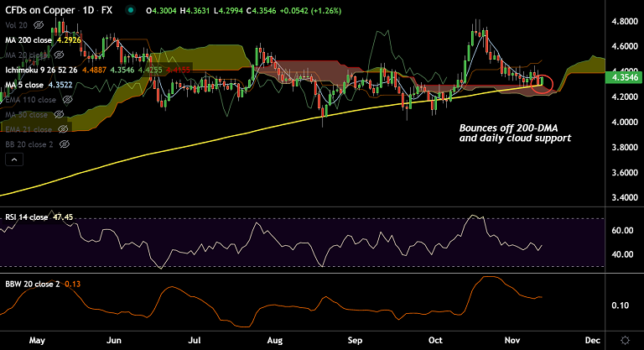Click the BBW value 0.13
Screen dimensions: 644x350
click(73, 284)
